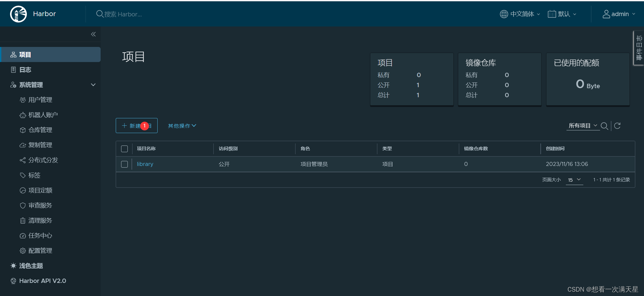
Task: Open 项目 in the sidebar
Action: (x=50, y=55)
